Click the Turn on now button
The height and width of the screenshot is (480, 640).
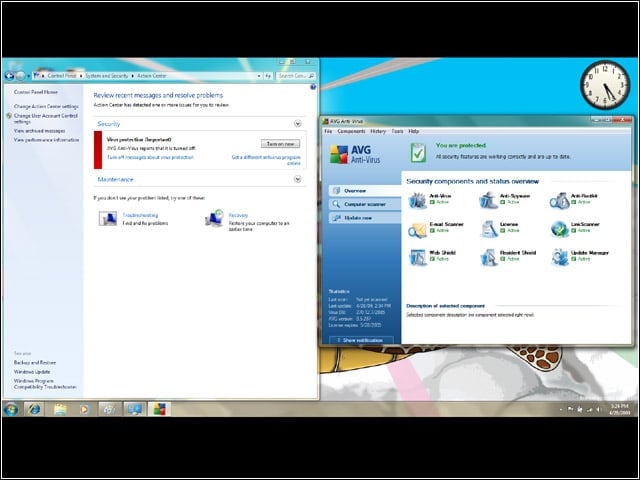tap(280, 144)
